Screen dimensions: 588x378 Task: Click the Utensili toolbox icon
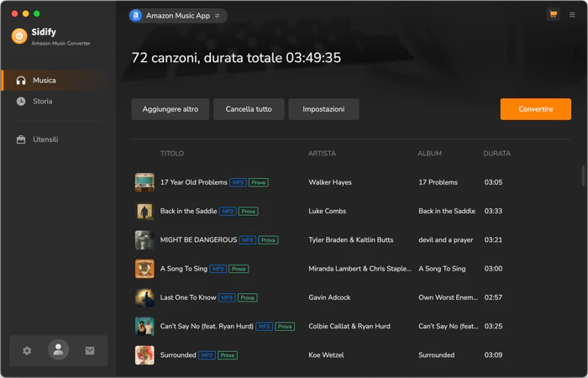21,139
